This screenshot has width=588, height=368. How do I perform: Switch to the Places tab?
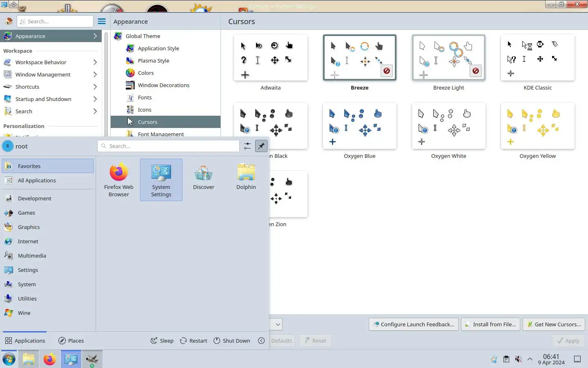71,341
